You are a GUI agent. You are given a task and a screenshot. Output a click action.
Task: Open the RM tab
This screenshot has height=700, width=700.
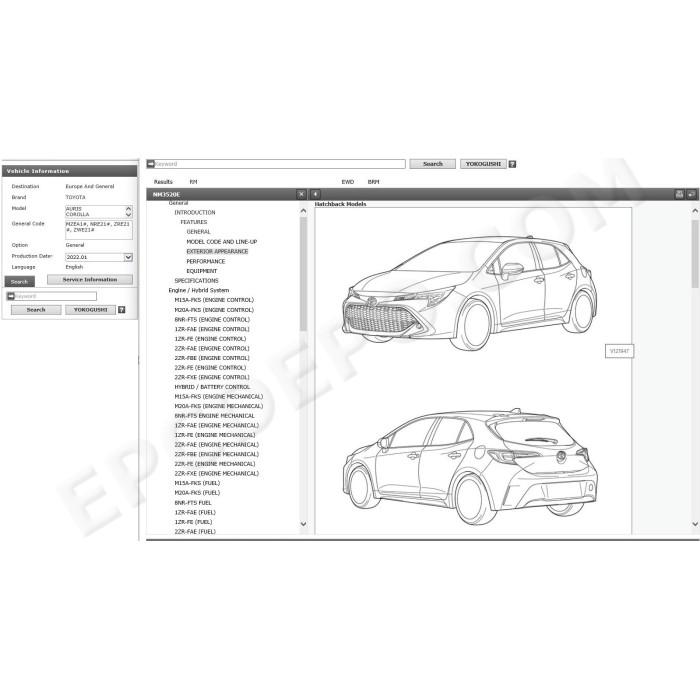pyautogui.click(x=193, y=182)
